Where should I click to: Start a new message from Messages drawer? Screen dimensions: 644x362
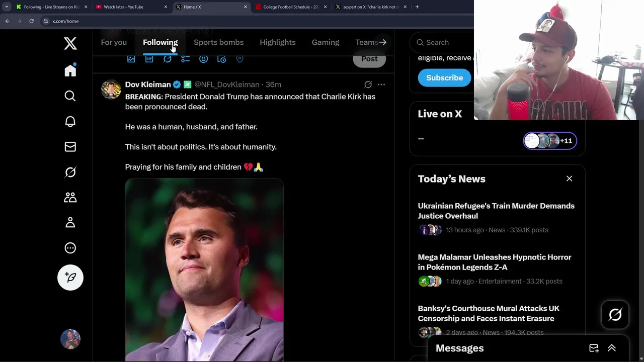tap(594, 348)
